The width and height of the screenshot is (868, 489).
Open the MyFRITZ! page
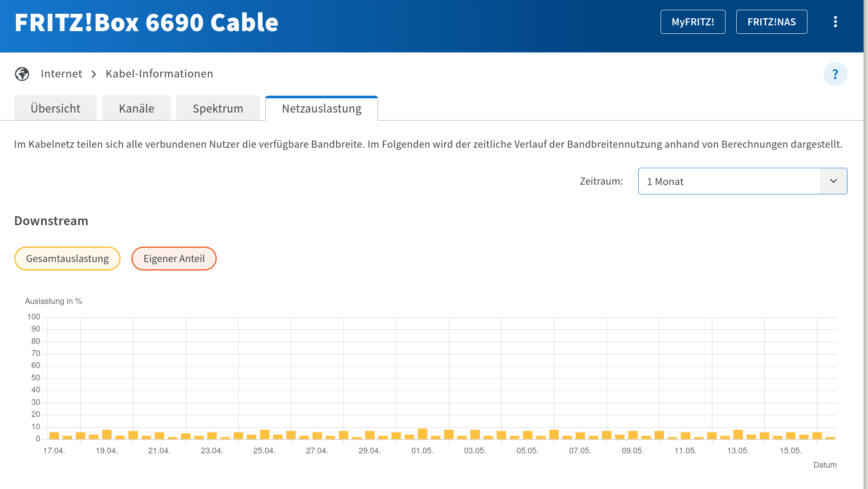pyautogui.click(x=693, y=22)
